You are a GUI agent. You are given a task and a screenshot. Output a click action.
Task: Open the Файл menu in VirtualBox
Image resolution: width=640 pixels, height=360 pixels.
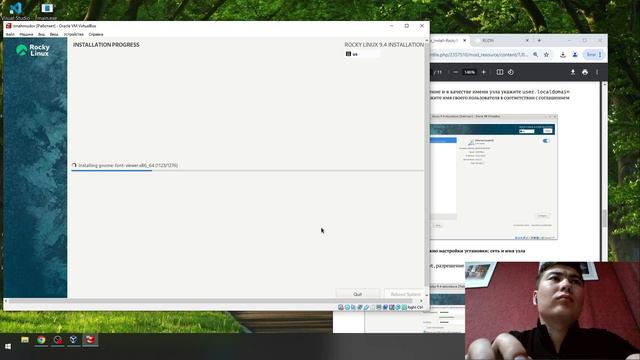(x=10, y=34)
